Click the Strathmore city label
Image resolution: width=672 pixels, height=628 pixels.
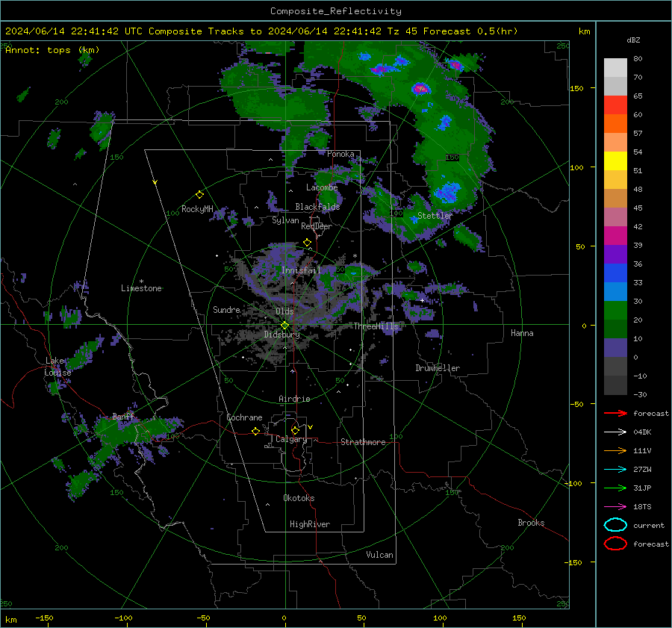point(363,442)
